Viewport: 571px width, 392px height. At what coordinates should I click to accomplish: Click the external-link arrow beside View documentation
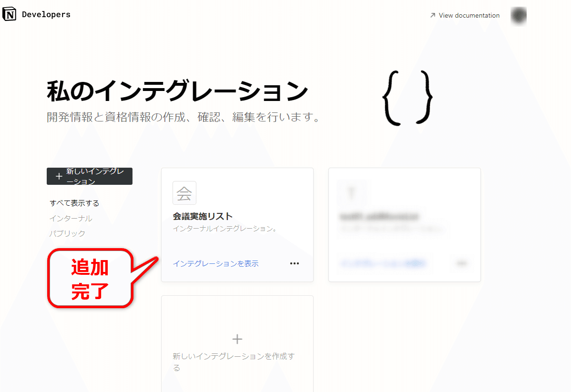[432, 15]
